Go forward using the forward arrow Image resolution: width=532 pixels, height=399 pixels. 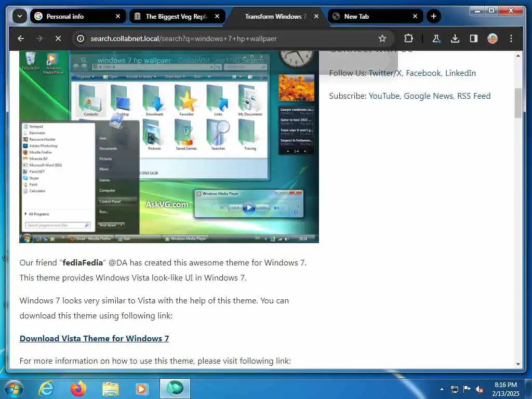coord(39,38)
